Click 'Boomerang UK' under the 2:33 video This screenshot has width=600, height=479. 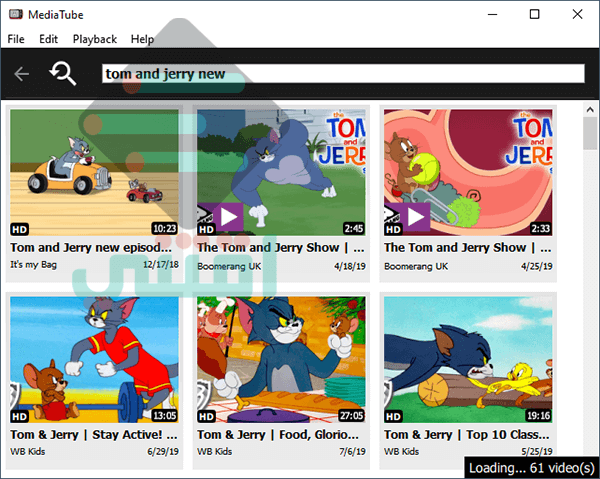[416, 266]
